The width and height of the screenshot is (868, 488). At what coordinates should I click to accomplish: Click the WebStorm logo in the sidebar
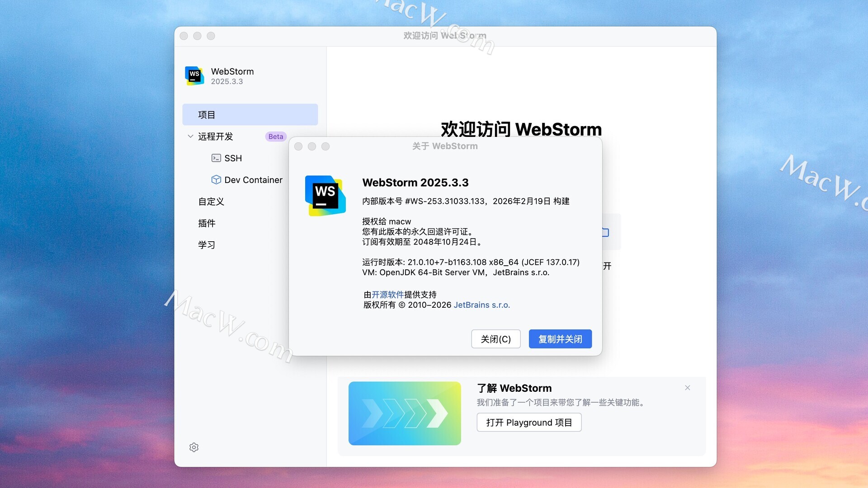[x=194, y=75]
